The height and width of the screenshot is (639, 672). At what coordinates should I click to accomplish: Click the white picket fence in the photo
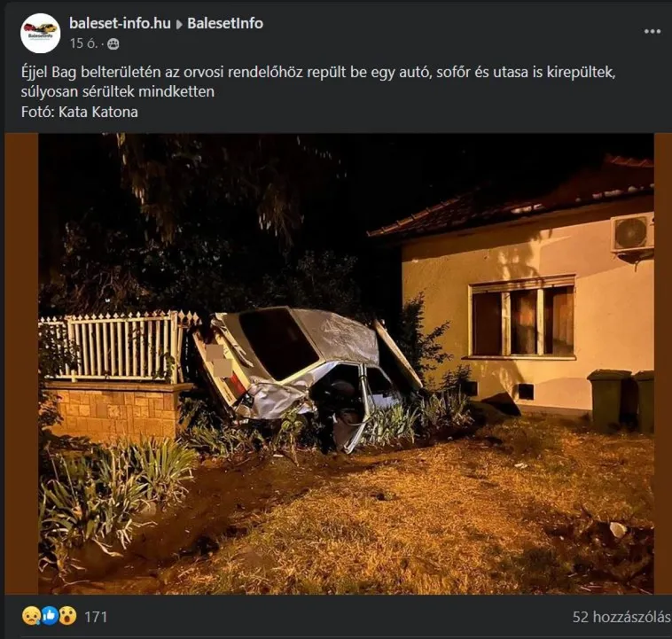(x=118, y=347)
